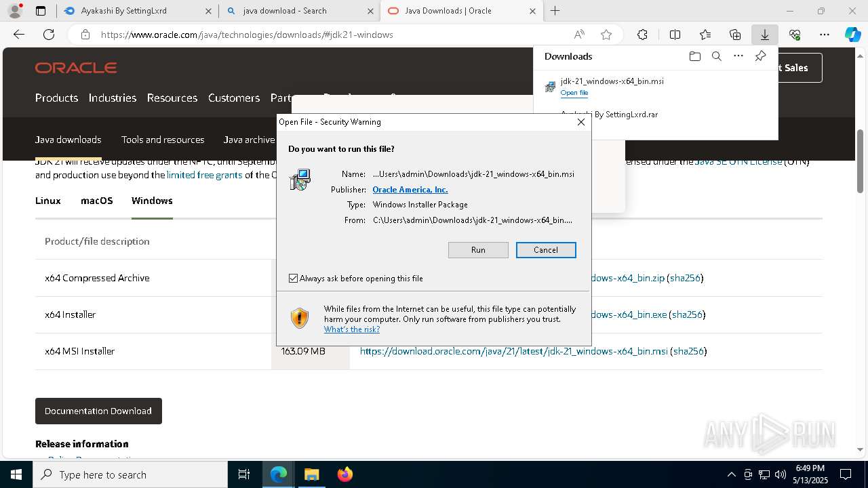868x488 pixels.
Task: Refresh the Oracle page
Action: (49, 35)
